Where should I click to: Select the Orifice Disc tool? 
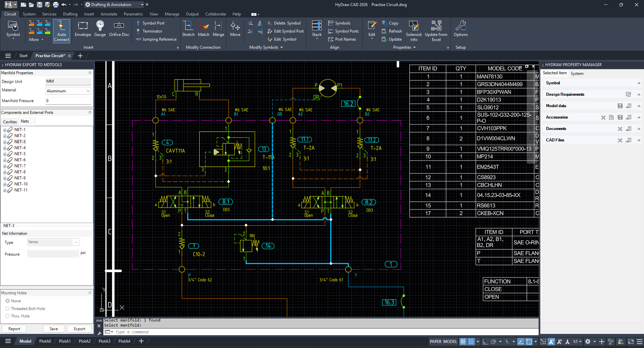(119, 30)
